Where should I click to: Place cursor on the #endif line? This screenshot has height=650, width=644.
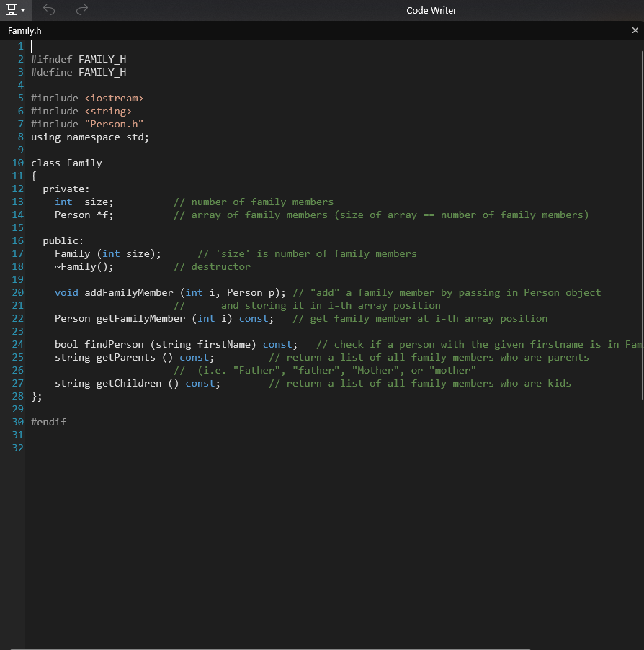49,422
